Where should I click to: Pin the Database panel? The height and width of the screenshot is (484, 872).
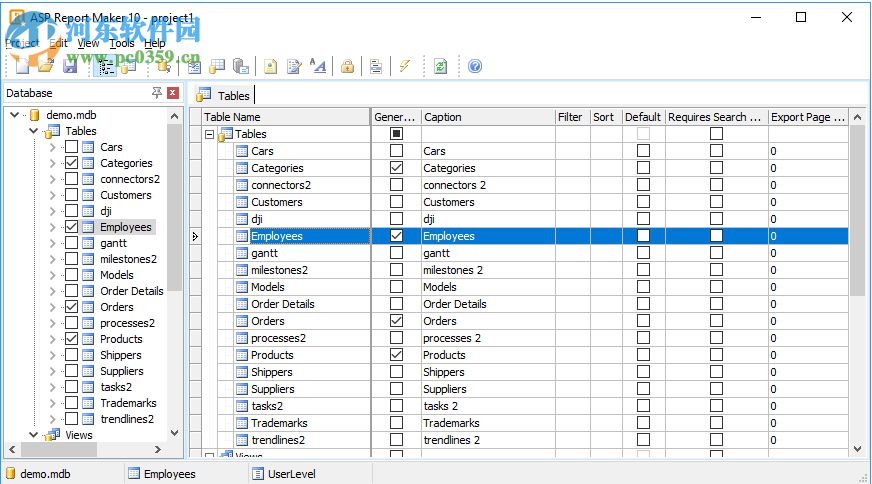pos(157,93)
